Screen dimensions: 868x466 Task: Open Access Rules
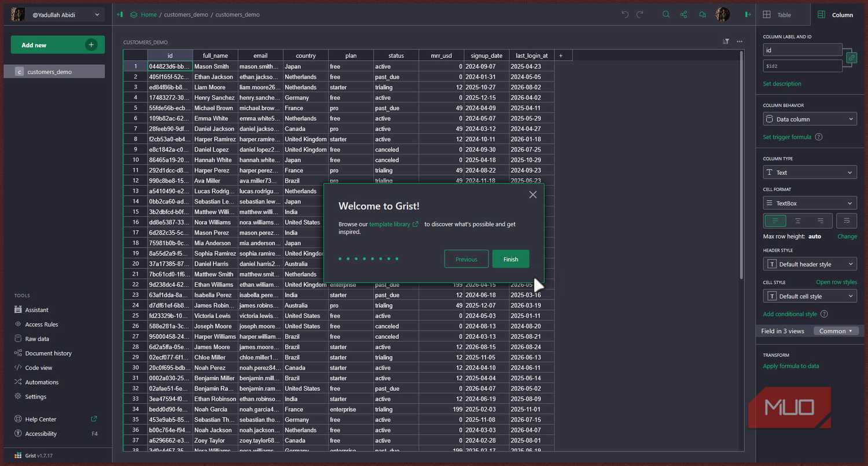42,324
